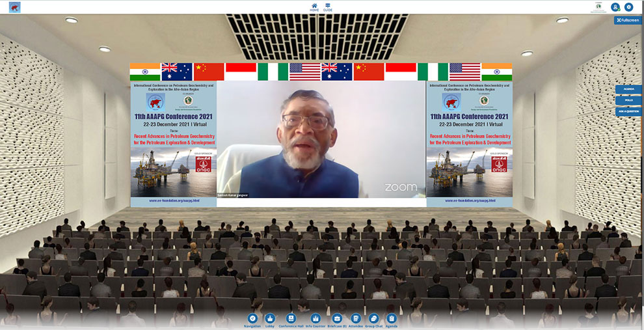
Task: Open the Polls side button
Action: tap(628, 100)
